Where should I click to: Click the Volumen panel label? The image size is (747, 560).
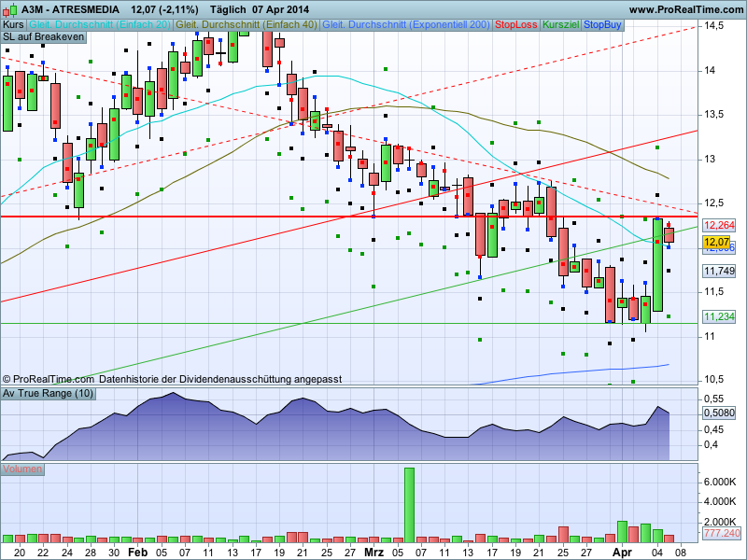coord(22,469)
